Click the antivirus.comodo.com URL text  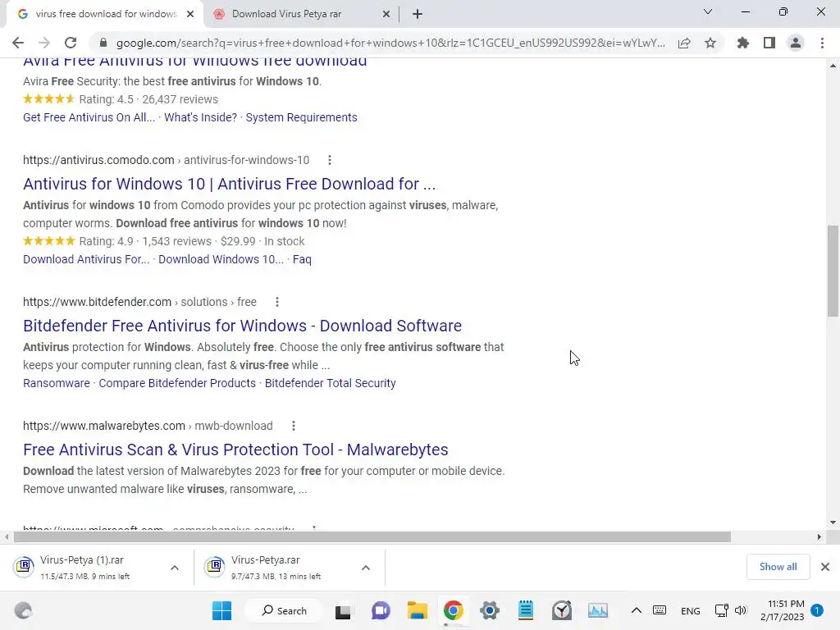point(98,160)
